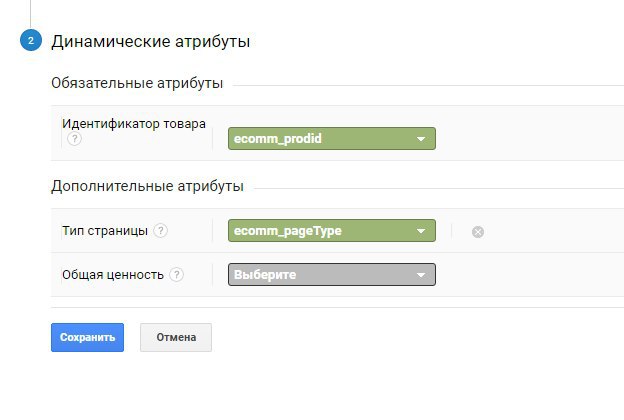Open help tooltip for Тип страницы

[161, 231]
